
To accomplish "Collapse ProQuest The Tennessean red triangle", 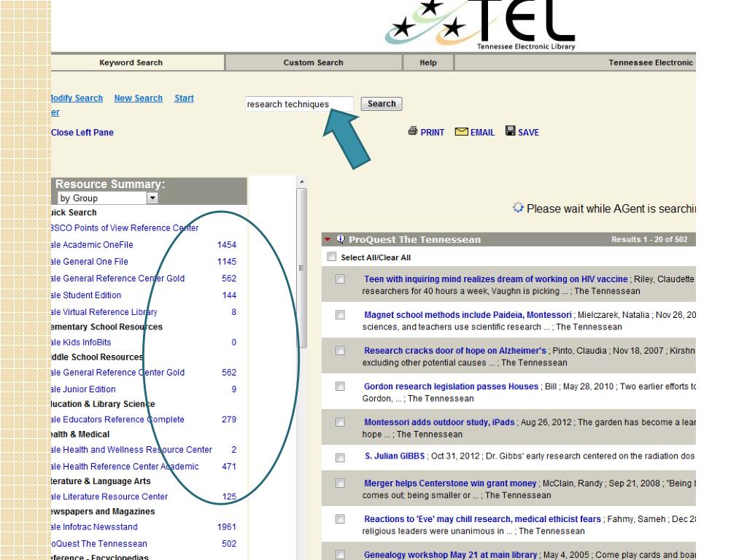I will click(x=328, y=239).
